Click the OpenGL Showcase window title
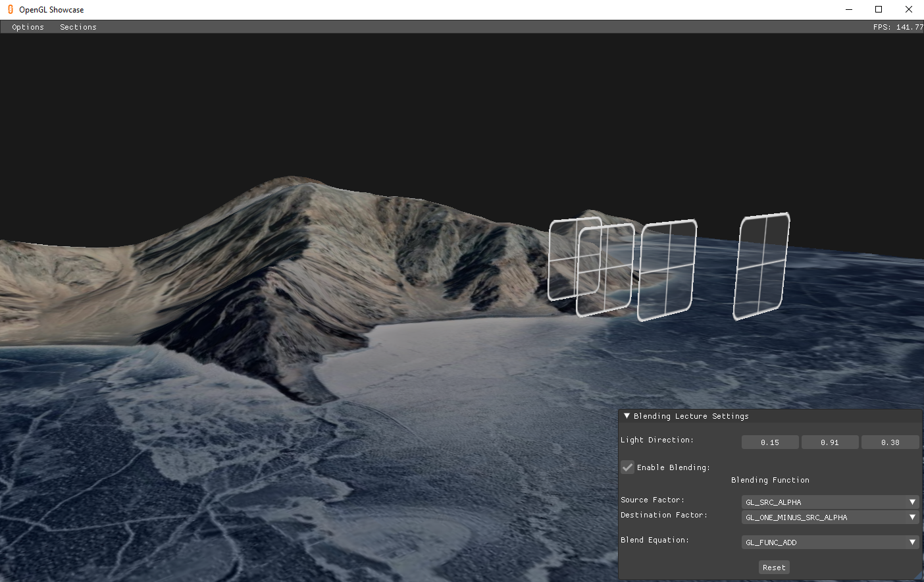This screenshot has height=582, width=924. pyautogui.click(x=51, y=10)
